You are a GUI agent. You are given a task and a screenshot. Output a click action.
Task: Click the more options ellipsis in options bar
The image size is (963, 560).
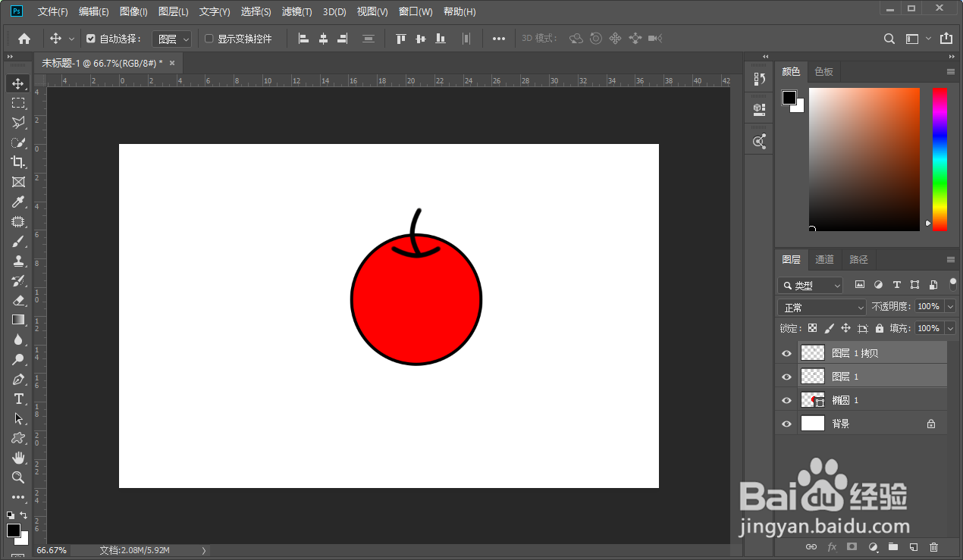(498, 39)
